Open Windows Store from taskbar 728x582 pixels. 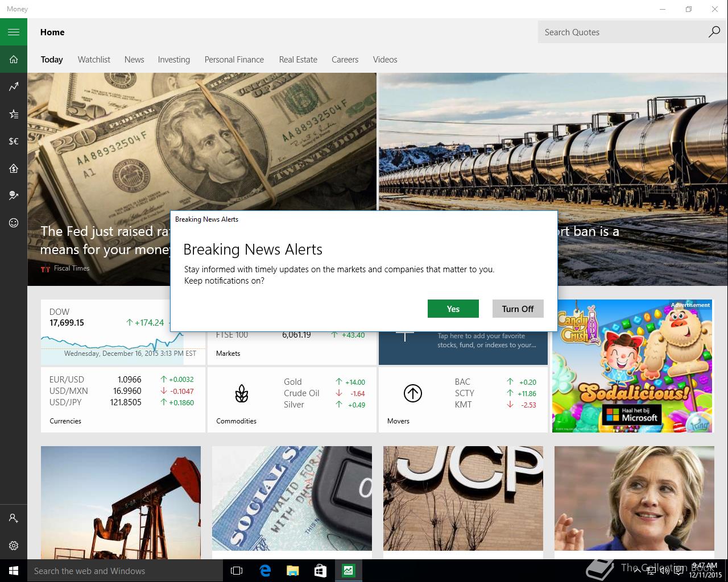pyautogui.click(x=320, y=571)
